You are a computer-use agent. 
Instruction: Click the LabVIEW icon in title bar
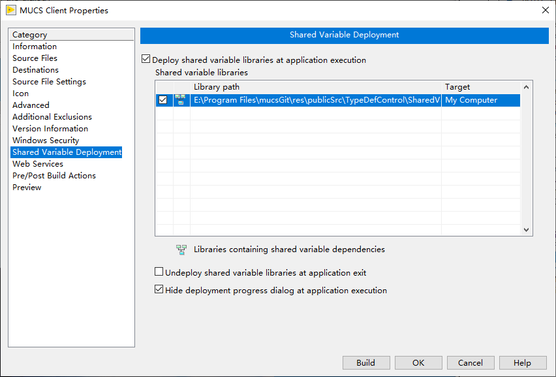(11, 10)
